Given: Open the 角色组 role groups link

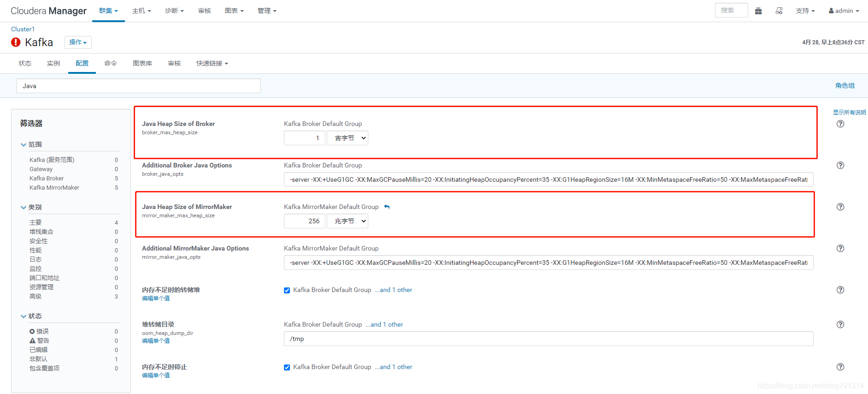Looking at the screenshot, I should (x=845, y=85).
